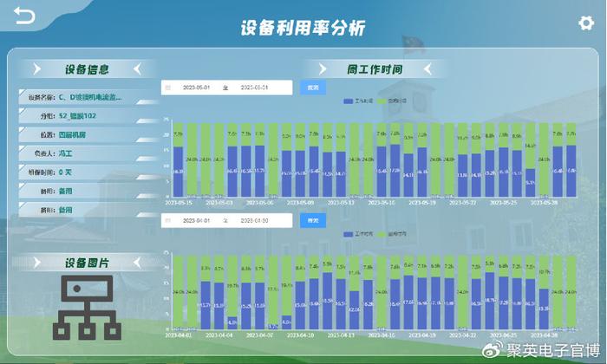Screen dimensions: 607x364
Task: Select the 设备信息 panel header
Action: tap(87, 69)
